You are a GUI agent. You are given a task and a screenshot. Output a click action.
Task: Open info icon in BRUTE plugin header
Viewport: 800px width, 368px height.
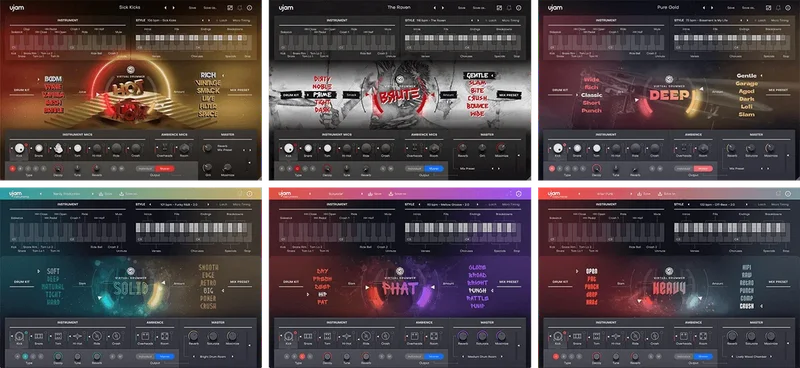tap(518, 8)
